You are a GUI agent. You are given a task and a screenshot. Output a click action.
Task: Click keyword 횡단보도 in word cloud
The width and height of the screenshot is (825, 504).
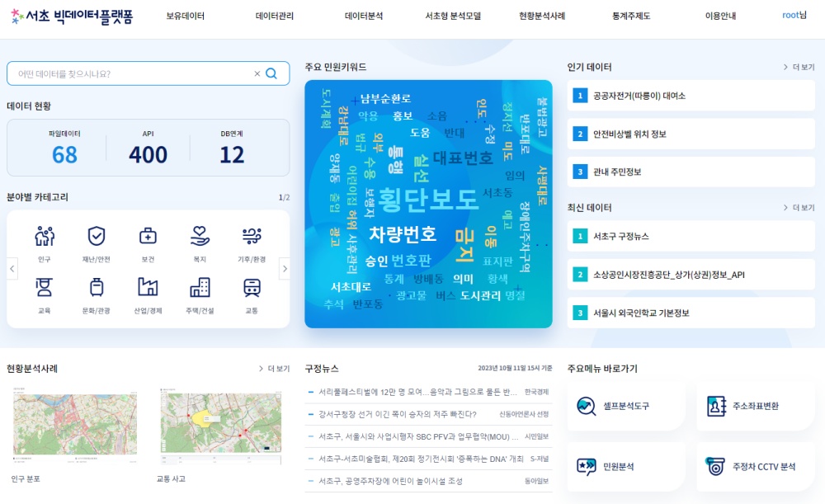point(427,200)
